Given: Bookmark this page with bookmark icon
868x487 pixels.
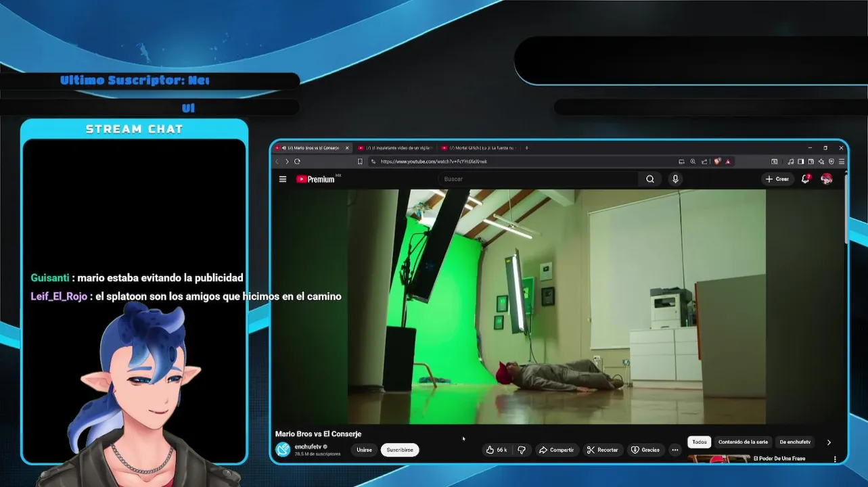Looking at the screenshot, I should [x=360, y=162].
